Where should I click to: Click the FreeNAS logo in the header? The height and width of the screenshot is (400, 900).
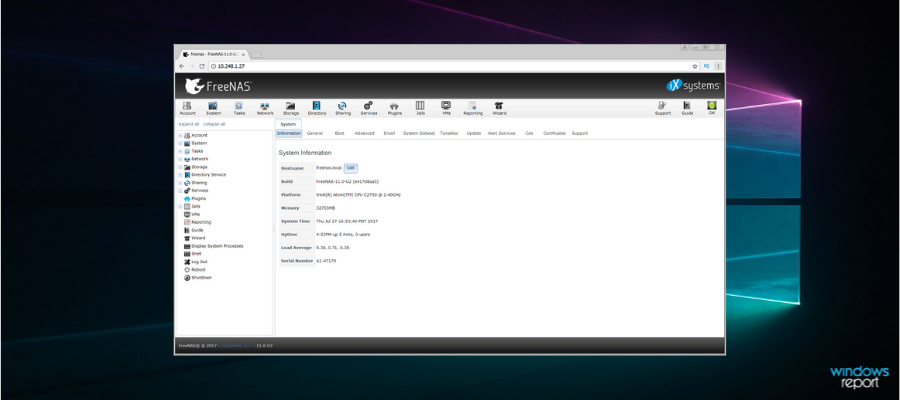[218, 86]
